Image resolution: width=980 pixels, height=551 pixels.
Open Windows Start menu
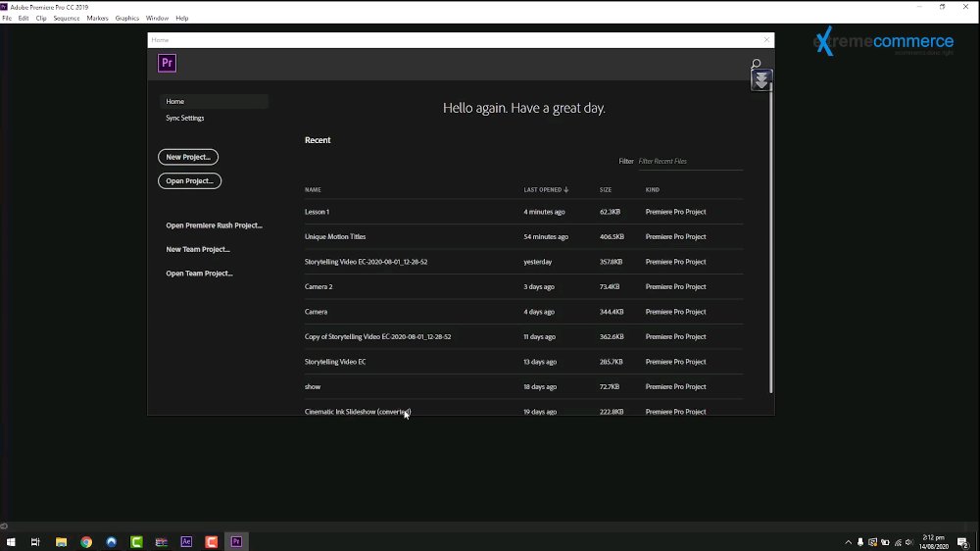pyautogui.click(x=11, y=542)
